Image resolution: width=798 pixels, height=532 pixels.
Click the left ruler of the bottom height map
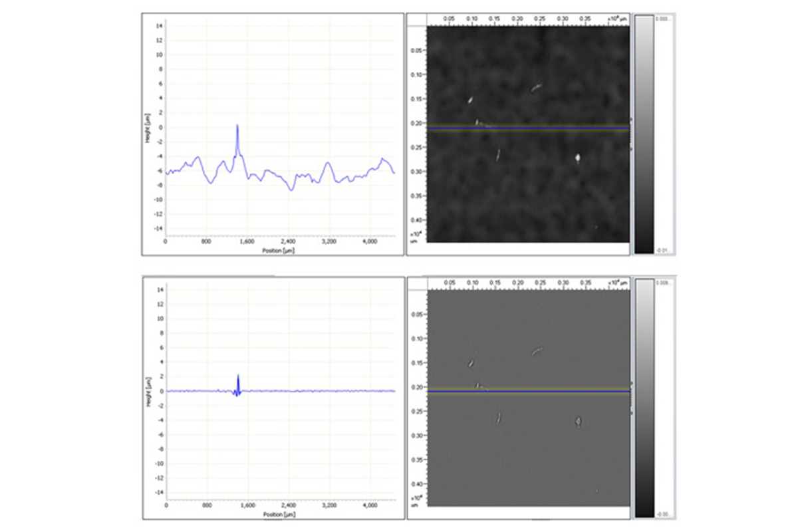pos(418,399)
